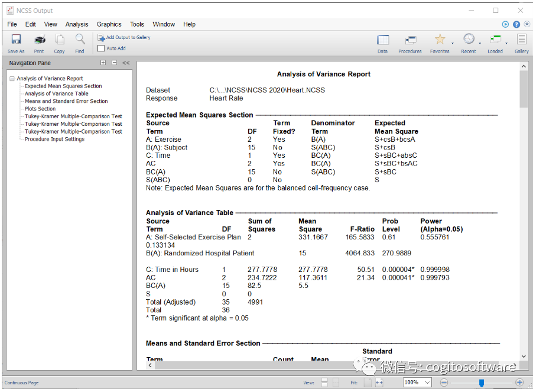
Task: Select Plots Section in navigation tree
Action: (40, 109)
